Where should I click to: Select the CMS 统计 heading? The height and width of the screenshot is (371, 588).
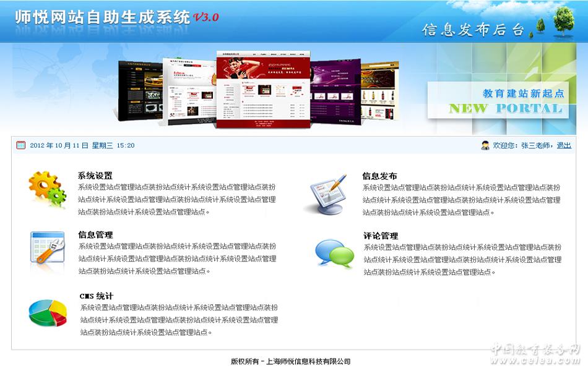pyautogui.click(x=97, y=296)
